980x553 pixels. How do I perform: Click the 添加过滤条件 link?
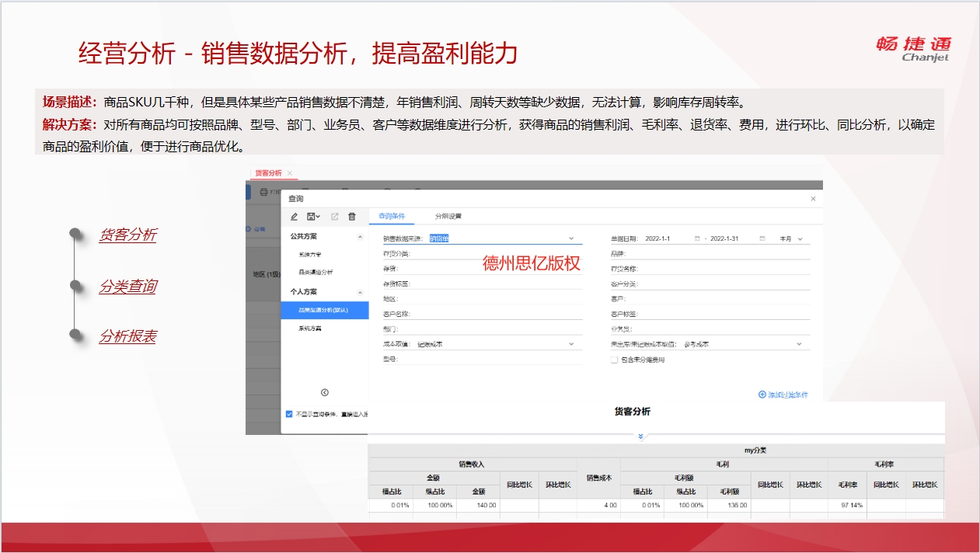[x=788, y=395]
